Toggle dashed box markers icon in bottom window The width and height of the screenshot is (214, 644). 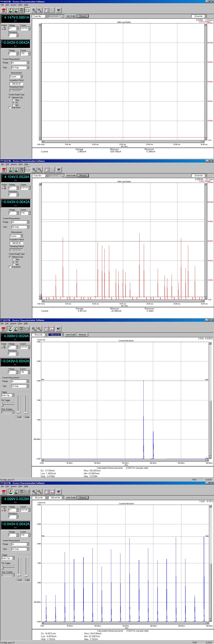point(52,492)
